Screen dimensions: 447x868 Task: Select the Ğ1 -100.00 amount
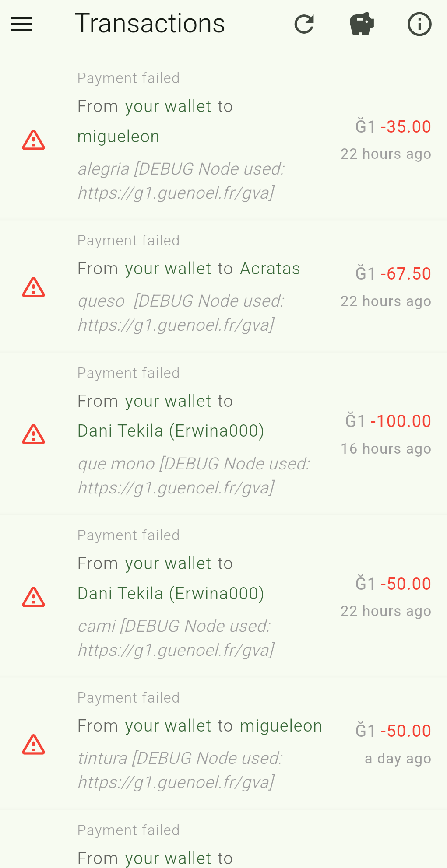pos(388,421)
